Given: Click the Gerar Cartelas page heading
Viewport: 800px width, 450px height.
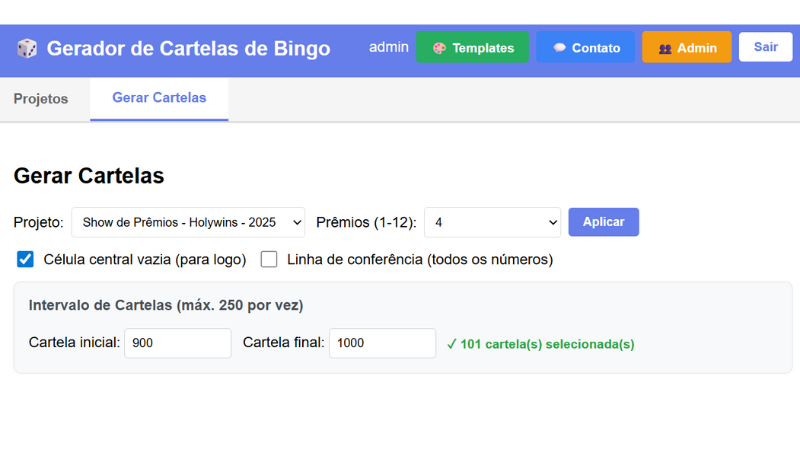Looking at the screenshot, I should (89, 176).
